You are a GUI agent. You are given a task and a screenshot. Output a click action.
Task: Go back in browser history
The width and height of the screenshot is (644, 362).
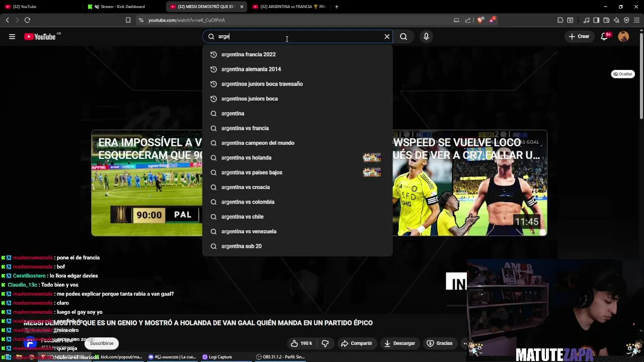click(x=7, y=20)
